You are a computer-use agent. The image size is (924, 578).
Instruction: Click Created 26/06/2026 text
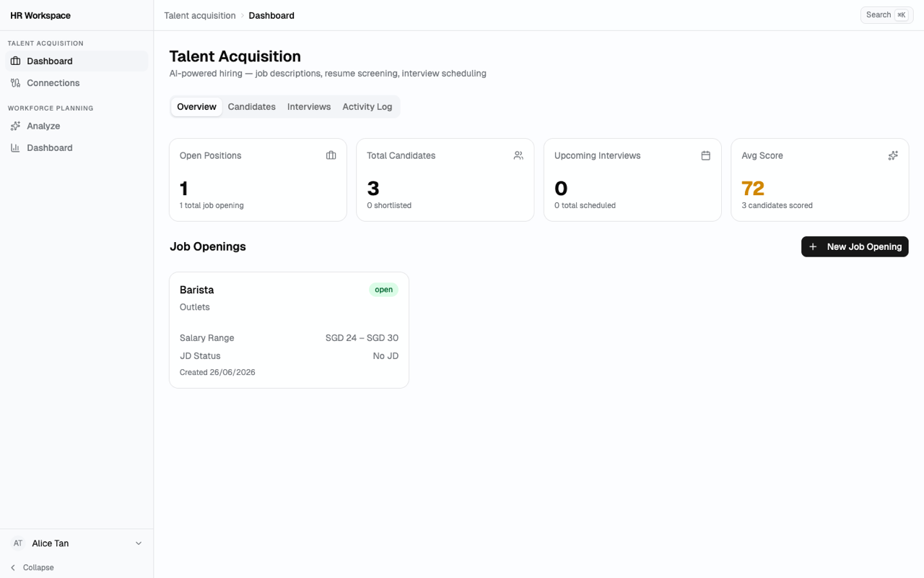point(217,373)
